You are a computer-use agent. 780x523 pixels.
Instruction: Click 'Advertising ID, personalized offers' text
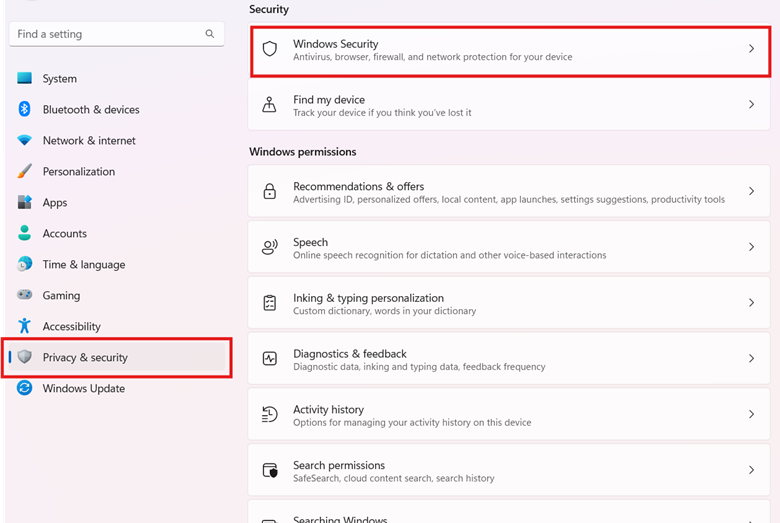(x=509, y=199)
